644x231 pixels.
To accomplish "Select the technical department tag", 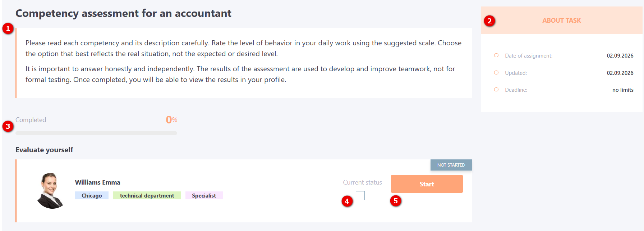I will click(x=147, y=195).
